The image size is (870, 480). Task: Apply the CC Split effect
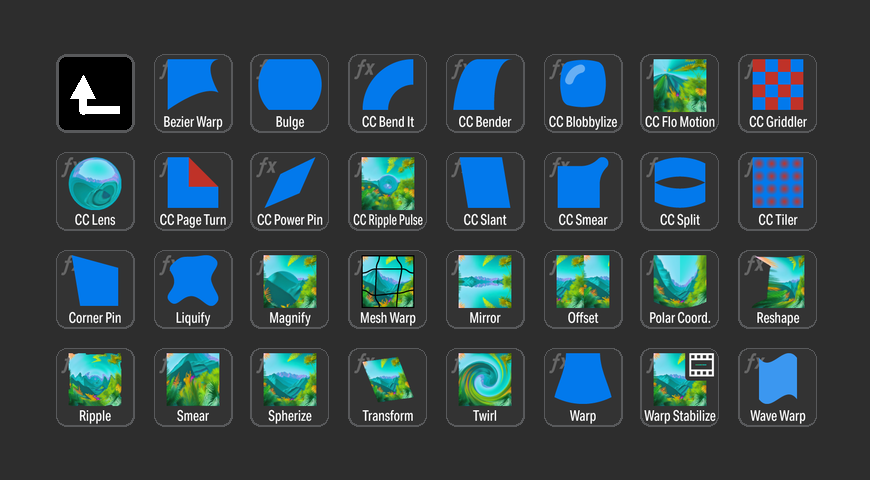tap(680, 191)
